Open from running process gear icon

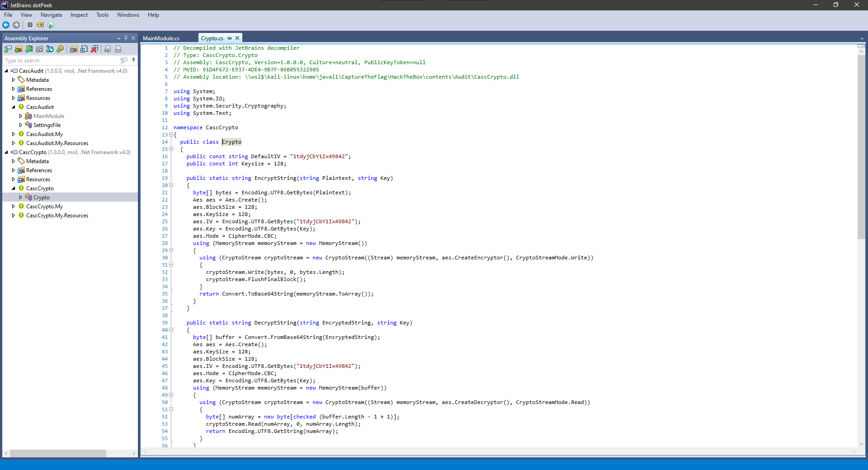click(x=60, y=49)
